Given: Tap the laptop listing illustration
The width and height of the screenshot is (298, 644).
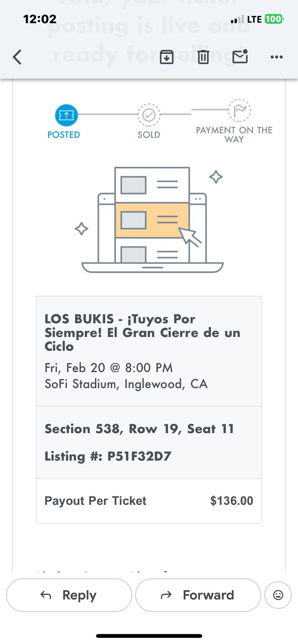Looking at the screenshot, I should (x=152, y=220).
